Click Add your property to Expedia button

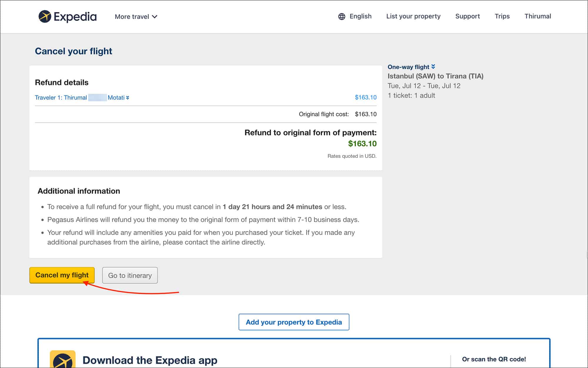tap(294, 322)
